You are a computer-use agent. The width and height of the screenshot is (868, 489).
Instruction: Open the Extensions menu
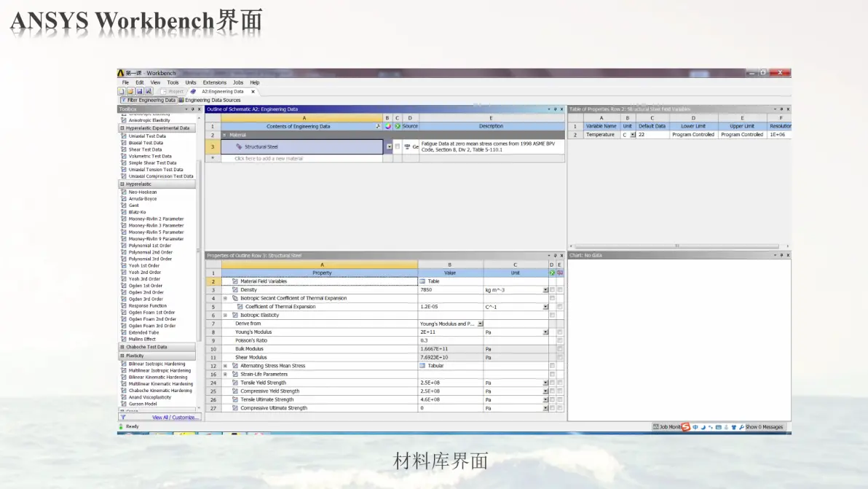(214, 82)
